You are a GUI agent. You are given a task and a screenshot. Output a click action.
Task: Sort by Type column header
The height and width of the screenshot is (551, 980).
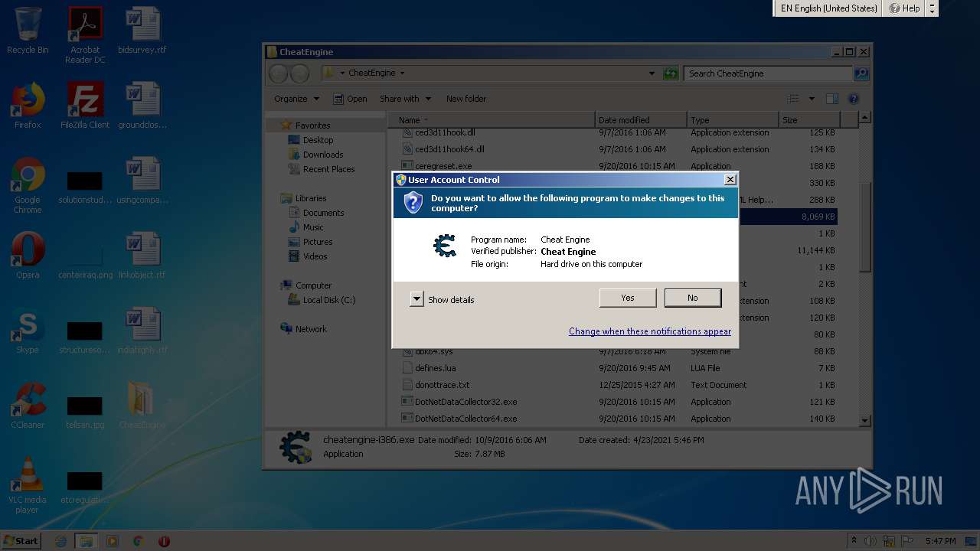click(x=733, y=120)
